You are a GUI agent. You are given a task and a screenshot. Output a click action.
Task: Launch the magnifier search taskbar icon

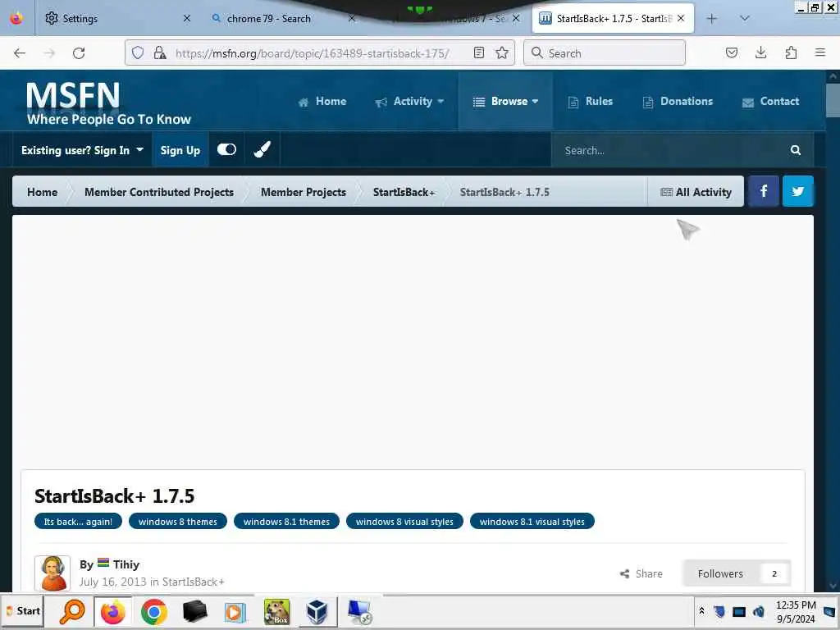point(72,612)
